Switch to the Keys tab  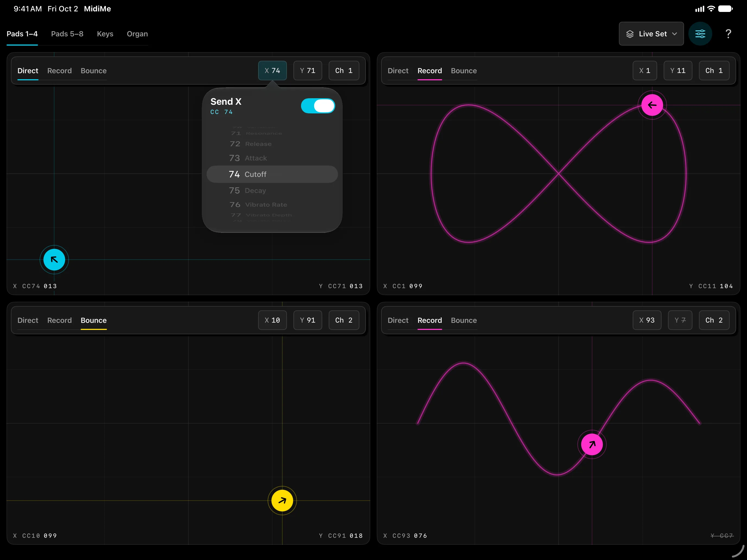coord(105,34)
